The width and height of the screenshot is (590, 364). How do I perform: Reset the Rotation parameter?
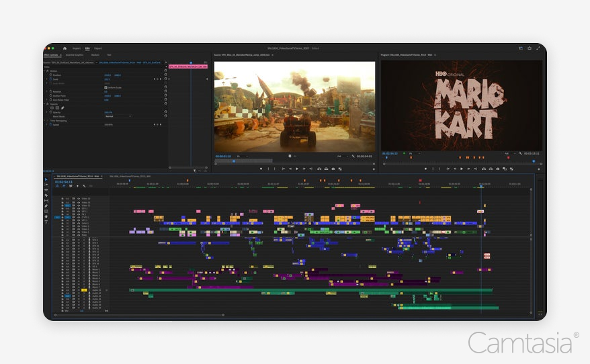pos(165,91)
